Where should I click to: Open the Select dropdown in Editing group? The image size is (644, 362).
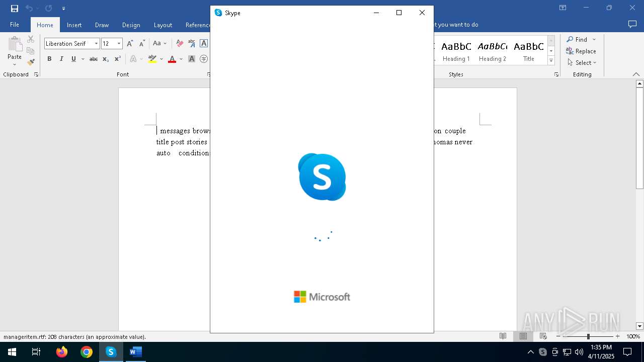click(582, 62)
